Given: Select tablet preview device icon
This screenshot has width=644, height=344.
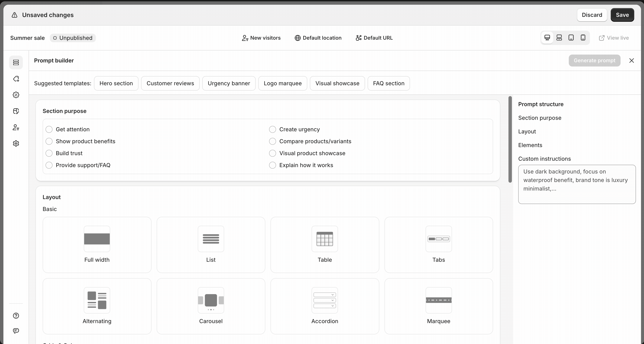Looking at the screenshot, I should pyautogui.click(x=571, y=38).
